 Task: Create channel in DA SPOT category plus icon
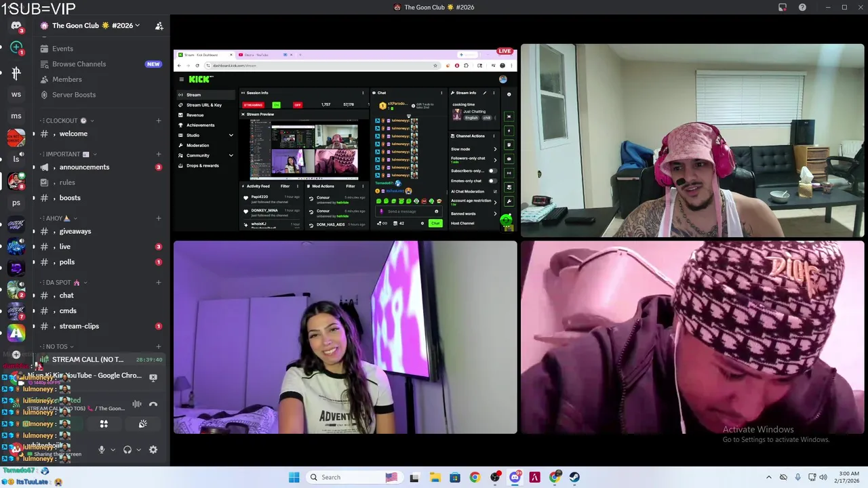pyautogui.click(x=159, y=283)
